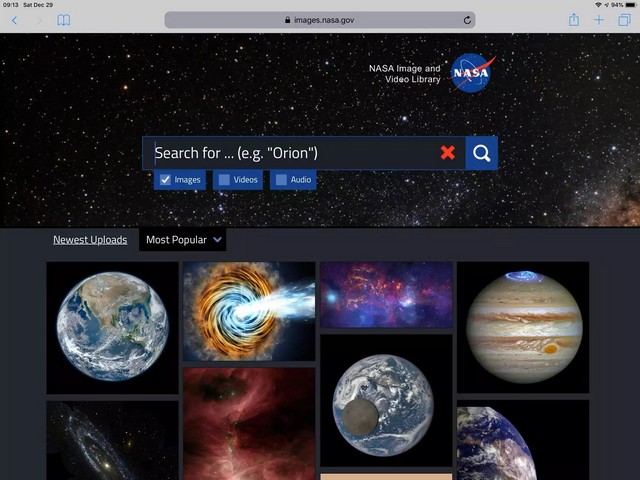Show all open tabs overview icon
Viewport: 640px width, 480px height.
tap(624, 20)
